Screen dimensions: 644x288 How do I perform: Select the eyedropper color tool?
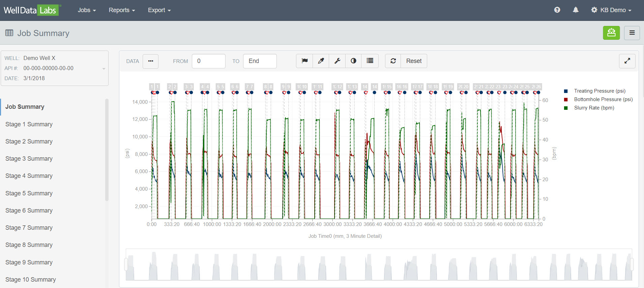[321, 61]
